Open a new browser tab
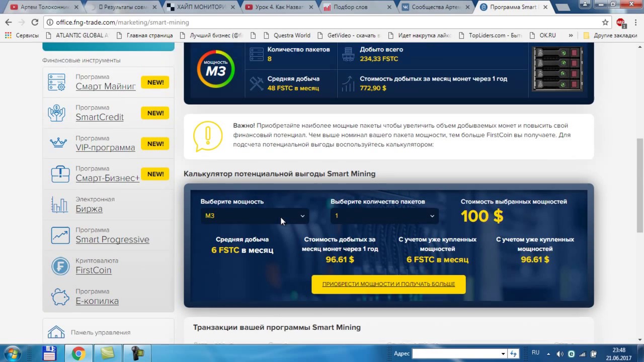Viewport: 644px width, 362px height. point(563,8)
